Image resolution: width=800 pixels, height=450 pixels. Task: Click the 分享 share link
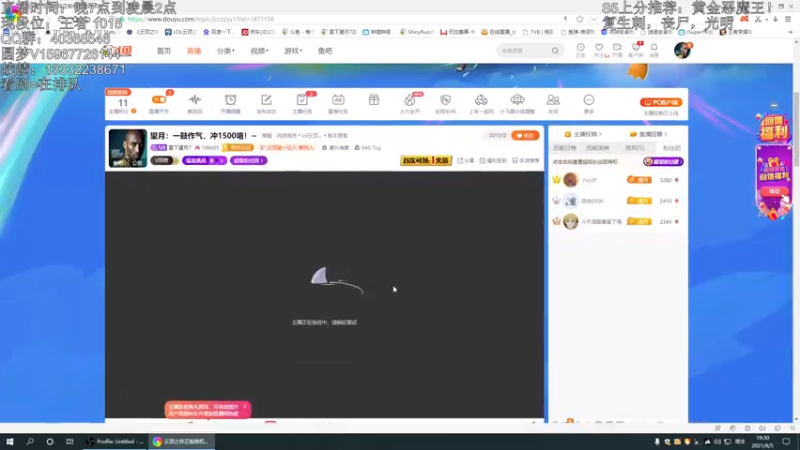466,161
